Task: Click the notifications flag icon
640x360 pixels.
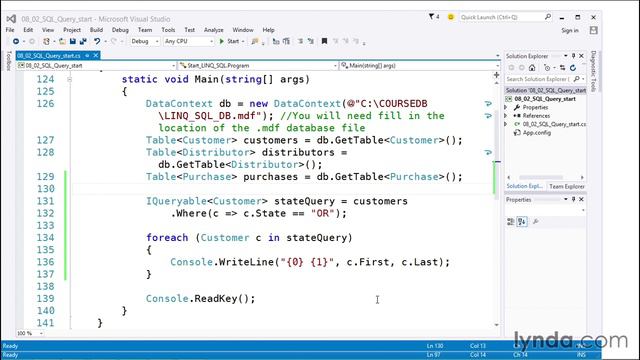Action: tap(431, 17)
